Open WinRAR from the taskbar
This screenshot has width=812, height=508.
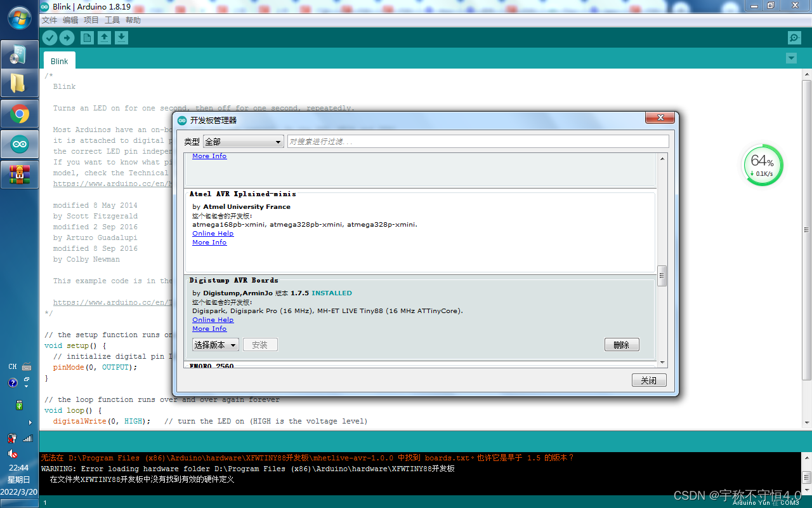[19, 174]
